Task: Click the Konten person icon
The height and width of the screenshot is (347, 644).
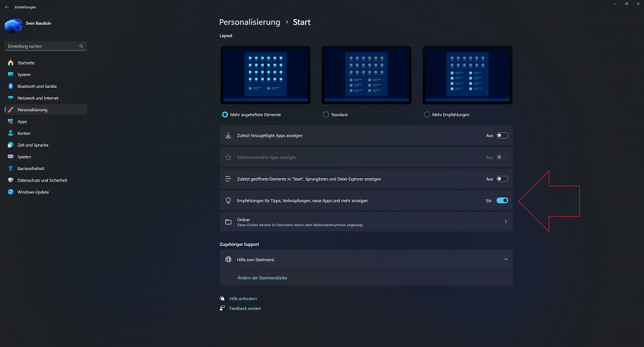Action: tap(11, 133)
